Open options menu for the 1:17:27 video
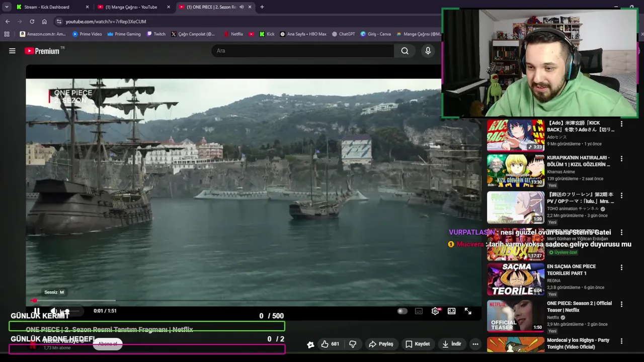Image resolution: width=644 pixels, height=362 pixels. coord(621,232)
